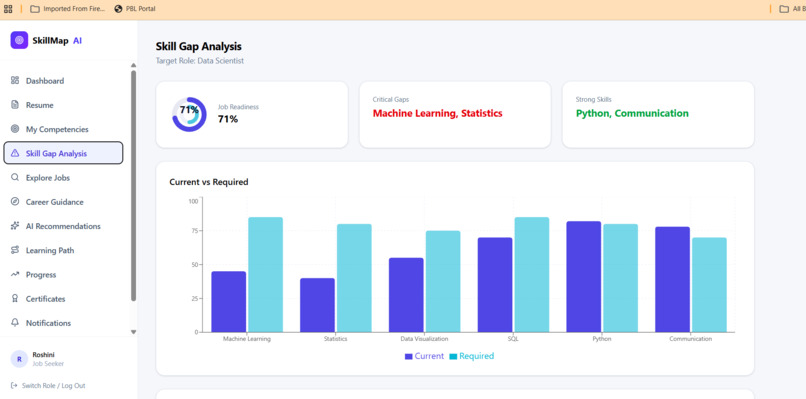This screenshot has height=399, width=806.
Task: Click the Explore Jobs magnifier icon
Action: tap(15, 177)
